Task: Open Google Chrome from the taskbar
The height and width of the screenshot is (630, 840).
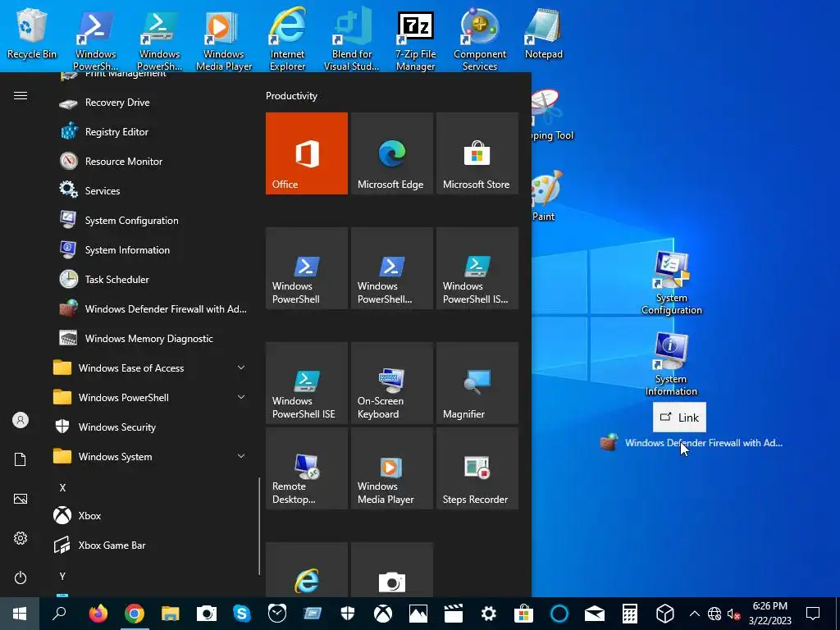Action: click(x=135, y=614)
